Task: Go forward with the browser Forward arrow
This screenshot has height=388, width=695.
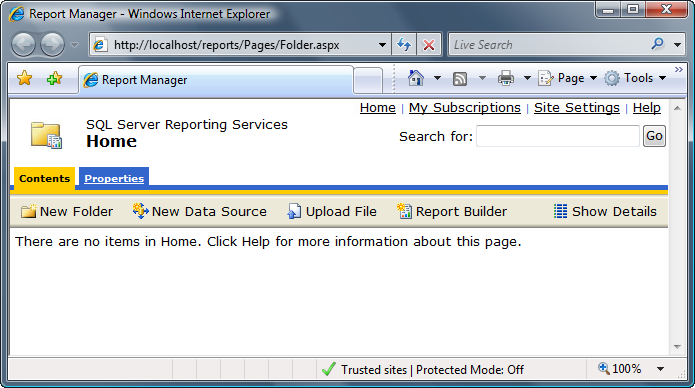Action: [x=52, y=44]
